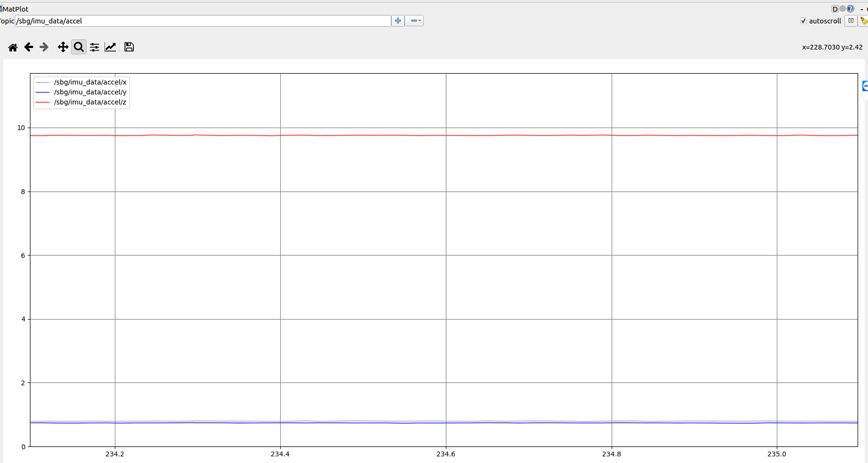Activate the pan axes tool
Image resolution: width=868 pixels, height=463 pixels.
[x=62, y=47]
